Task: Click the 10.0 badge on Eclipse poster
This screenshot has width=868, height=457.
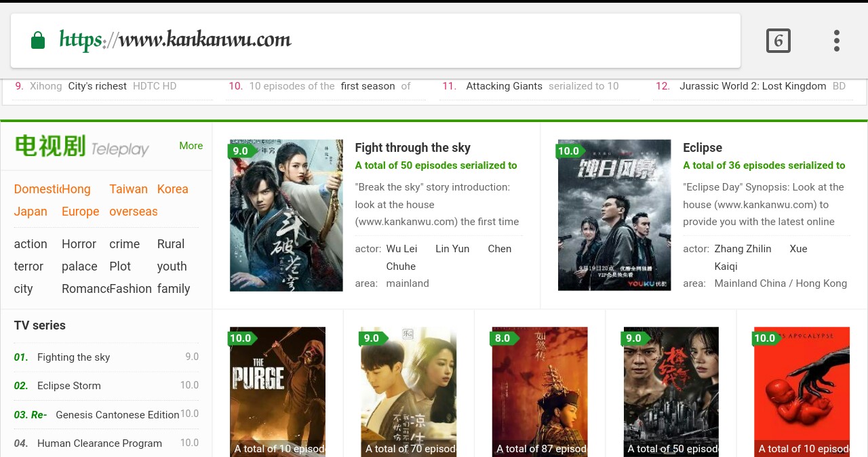Action: pos(570,151)
